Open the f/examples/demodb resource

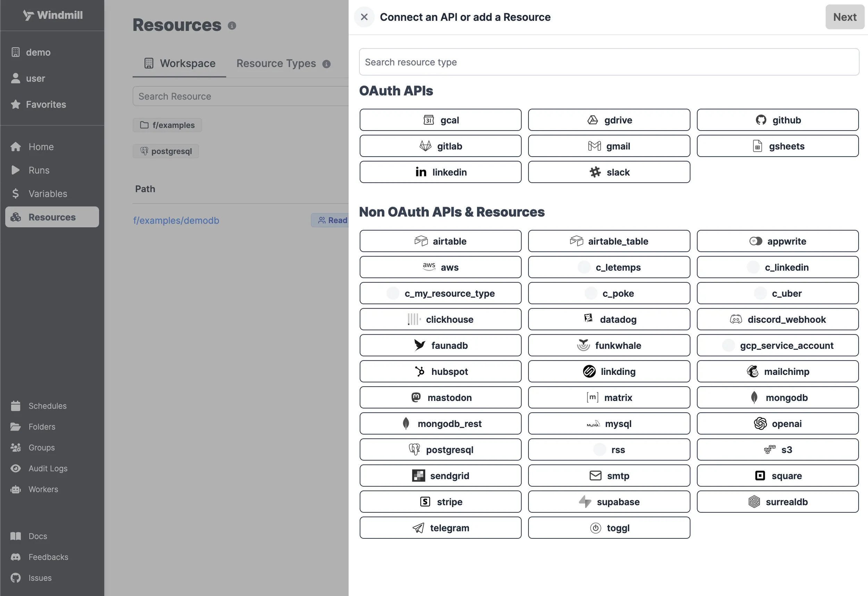pyautogui.click(x=176, y=220)
